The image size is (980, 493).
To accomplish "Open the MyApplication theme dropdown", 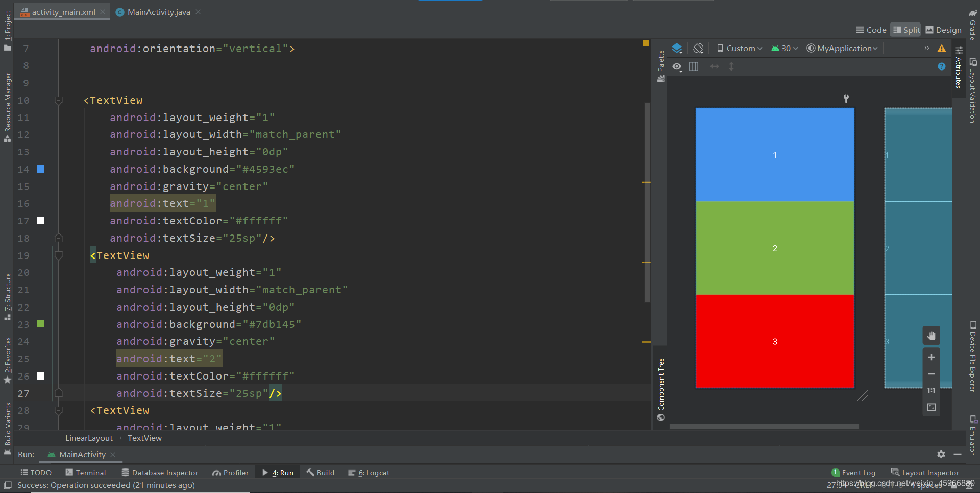I will click(842, 49).
